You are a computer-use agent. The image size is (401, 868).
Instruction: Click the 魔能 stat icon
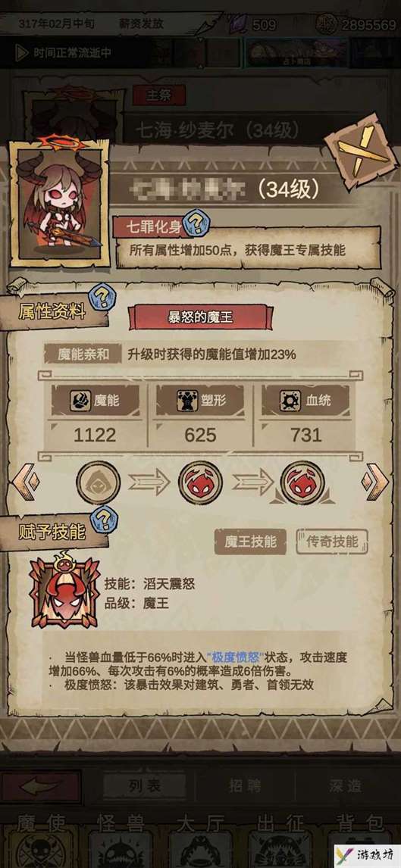pyautogui.click(x=80, y=401)
